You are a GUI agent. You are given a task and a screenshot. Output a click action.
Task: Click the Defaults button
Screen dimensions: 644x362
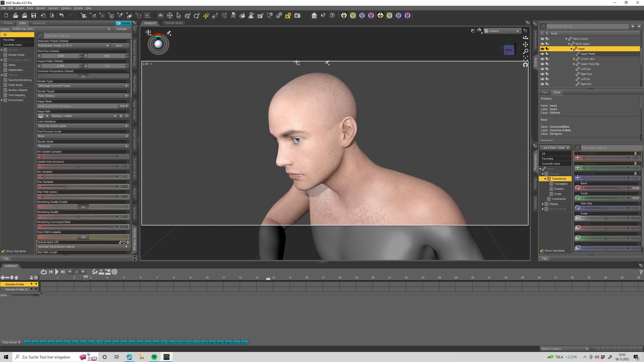(122, 29)
